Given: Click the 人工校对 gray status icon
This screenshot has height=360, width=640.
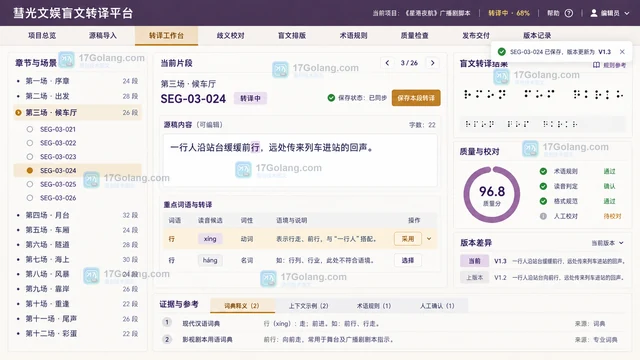Looking at the screenshot, I should pos(543,216).
